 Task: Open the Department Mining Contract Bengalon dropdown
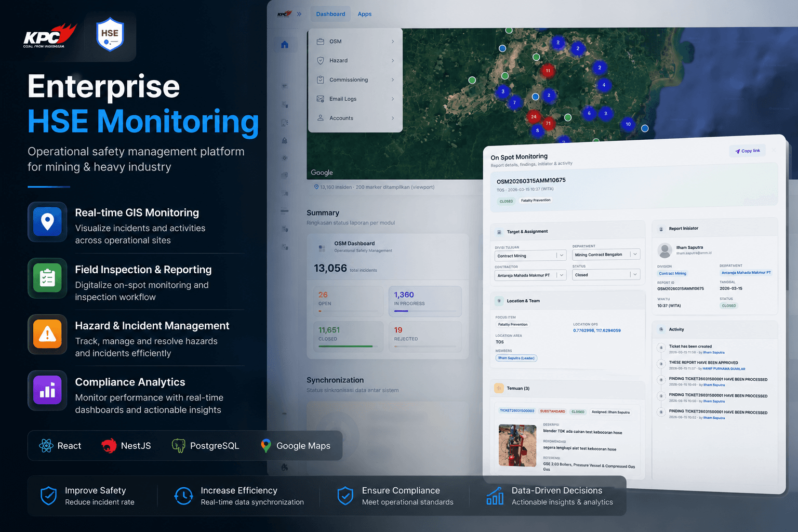click(606, 255)
